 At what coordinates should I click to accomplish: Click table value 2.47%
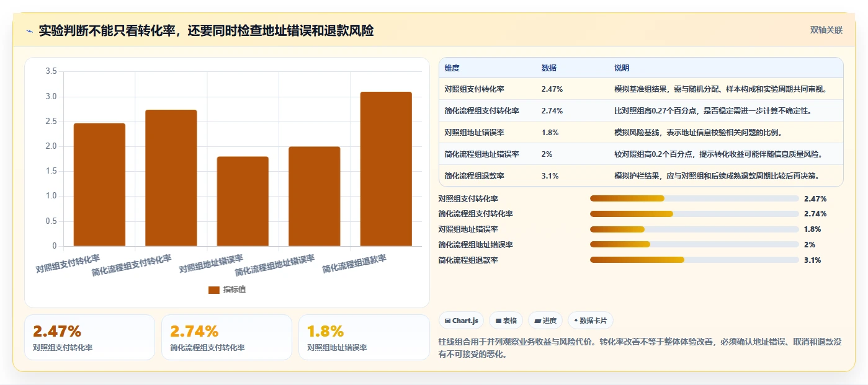click(552, 89)
